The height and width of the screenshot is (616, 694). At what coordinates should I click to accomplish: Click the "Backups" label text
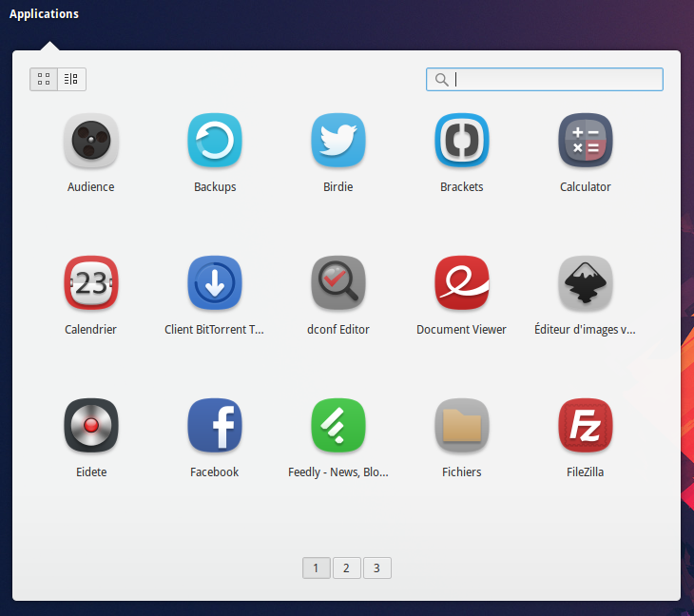(215, 187)
